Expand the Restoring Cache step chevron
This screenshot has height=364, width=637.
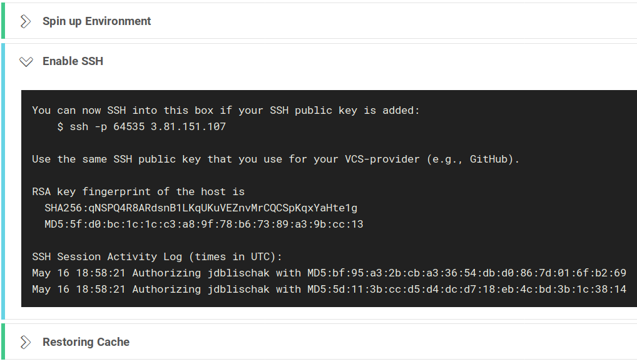click(26, 342)
